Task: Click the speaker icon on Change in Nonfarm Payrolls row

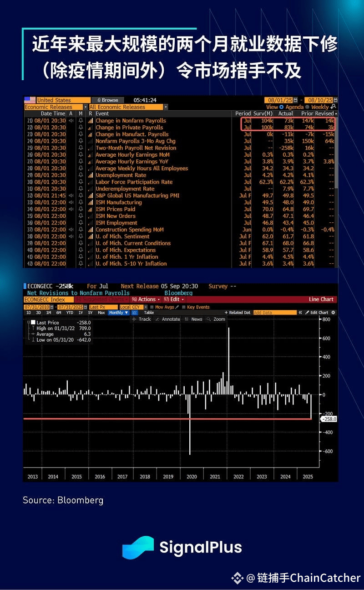Action: tap(71, 121)
